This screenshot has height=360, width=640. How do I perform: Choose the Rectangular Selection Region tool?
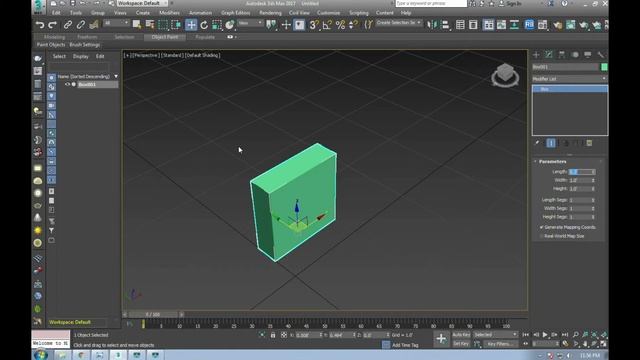click(x=163, y=25)
